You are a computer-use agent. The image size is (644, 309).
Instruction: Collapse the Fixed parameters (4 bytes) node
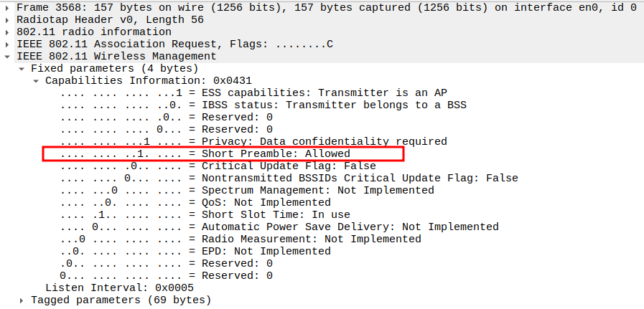pos(22,69)
